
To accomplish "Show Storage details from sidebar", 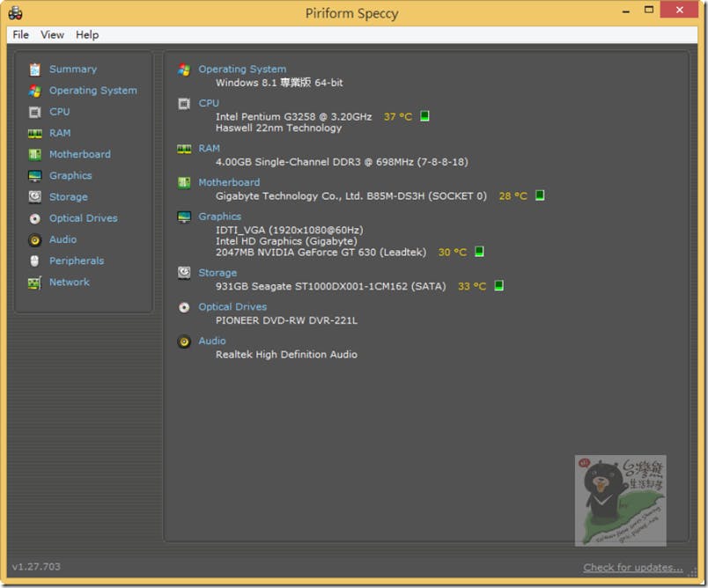I will [69, 197].
